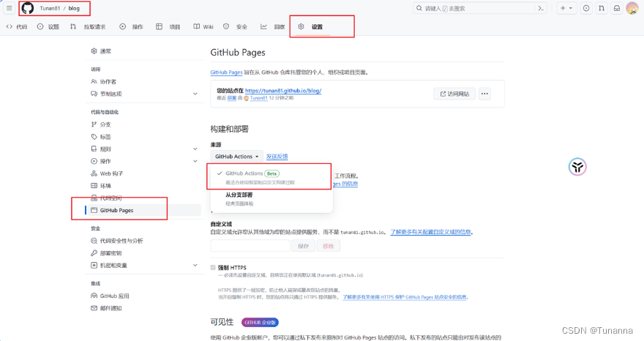644x341 pixels.
Task: Open 代码安全性与分析 in the sidebar
Action: coord(117,241)
